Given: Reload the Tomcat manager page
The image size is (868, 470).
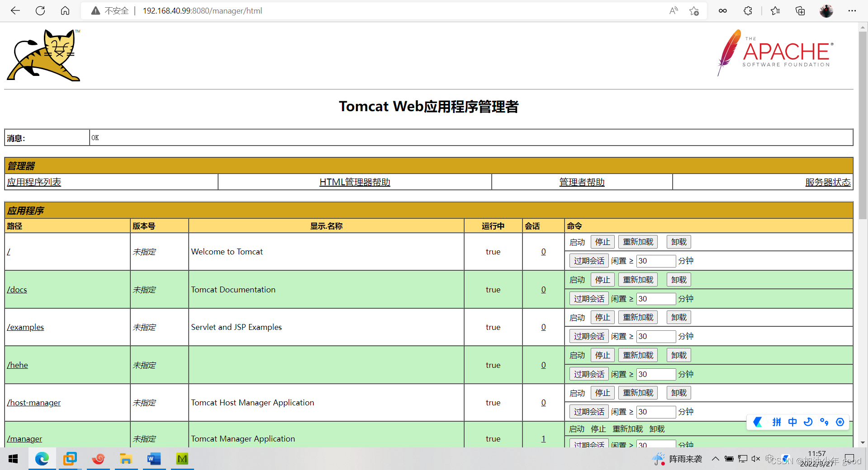Looking at the screenshot, I should coord(40,11).
